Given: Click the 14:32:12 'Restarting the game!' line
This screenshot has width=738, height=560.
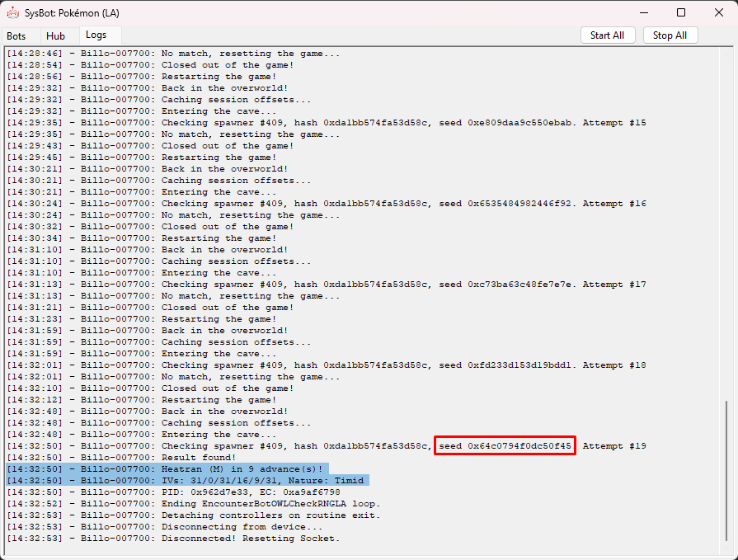Looking at the screenshot, I should coord(142,400).
